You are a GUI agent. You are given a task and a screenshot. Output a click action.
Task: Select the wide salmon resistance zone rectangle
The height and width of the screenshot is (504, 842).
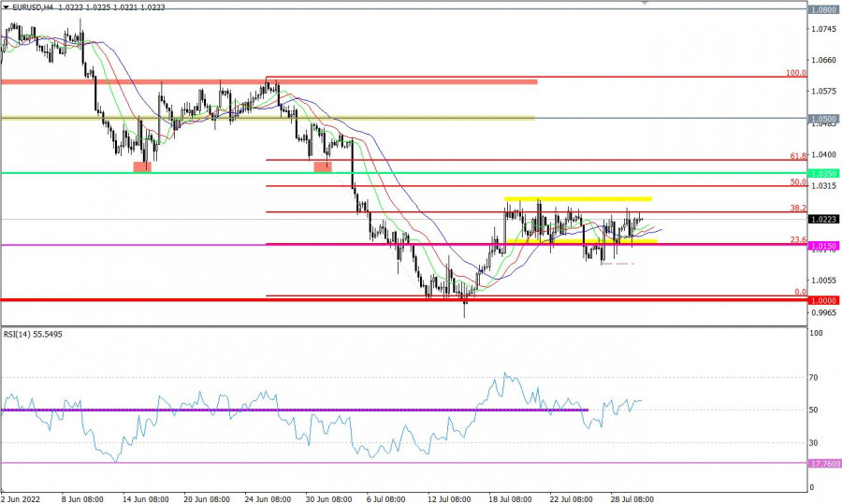pos(269,82)
